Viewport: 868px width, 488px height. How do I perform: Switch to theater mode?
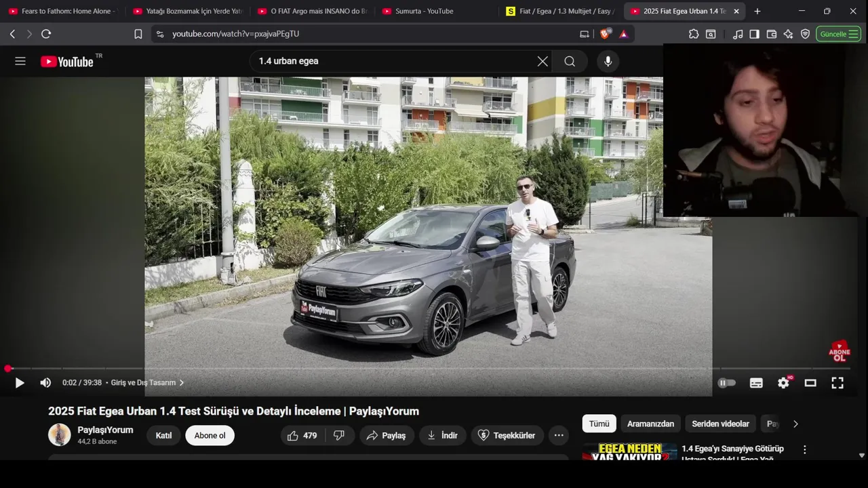tap(810, 383)
